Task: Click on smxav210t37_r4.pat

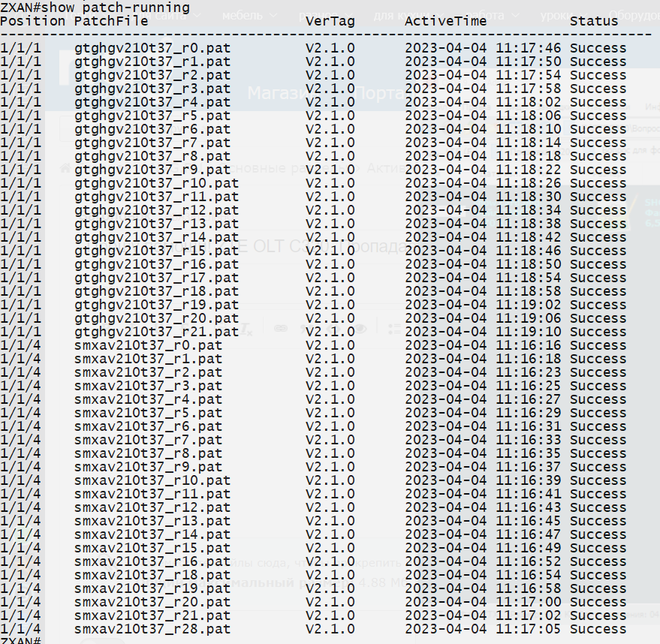Action: pyautogui.click(x=148, y=399)
